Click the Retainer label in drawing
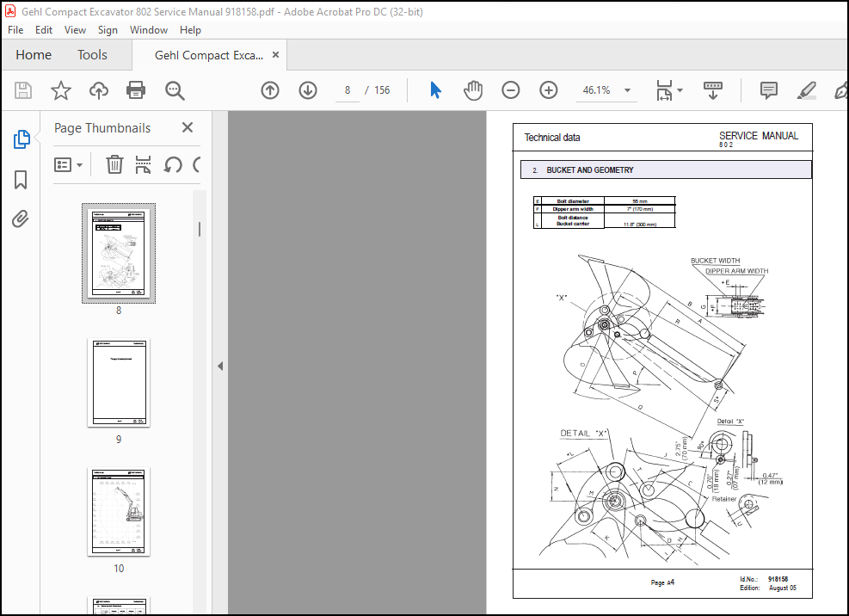This screenshot has width=849, height=616. [x=724, y=499]
